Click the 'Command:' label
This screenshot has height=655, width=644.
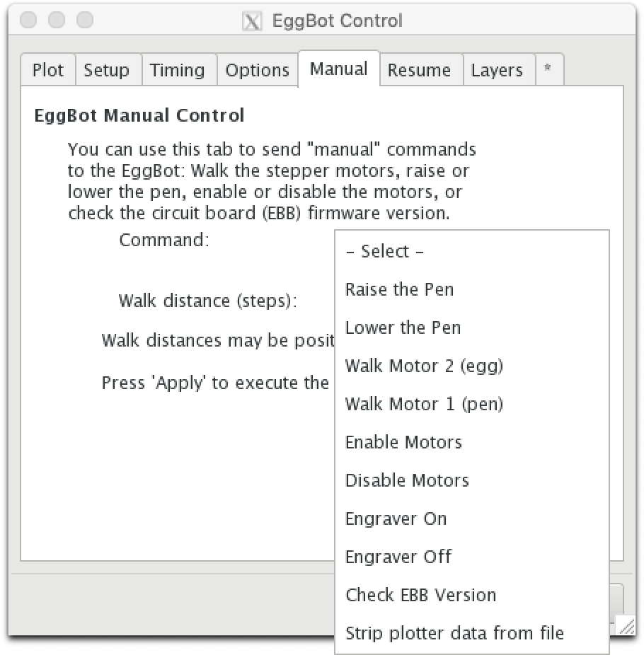163,240
